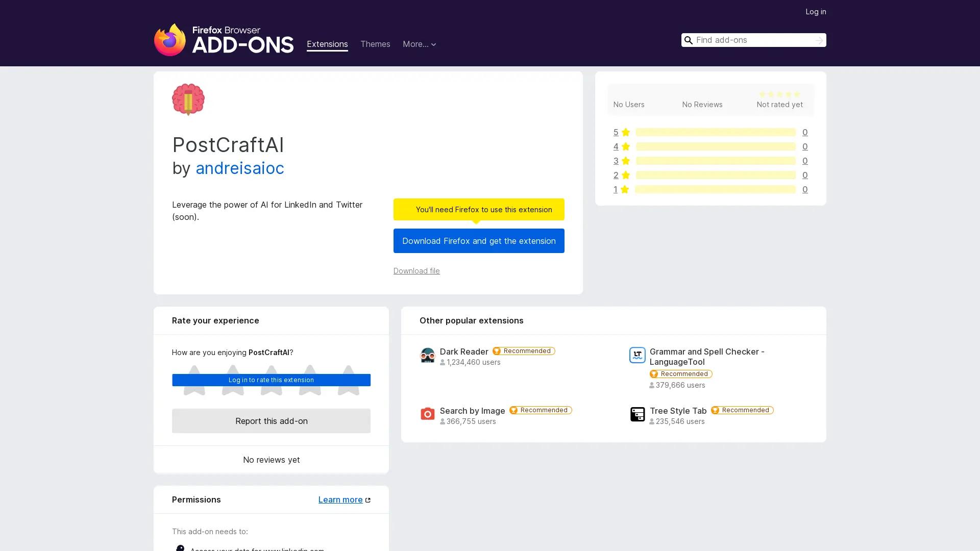The width and height of the screenshot is (980, 551).
Task: Click the Recommended badge next to Dark Reader
Action: [x=523, y=351]
